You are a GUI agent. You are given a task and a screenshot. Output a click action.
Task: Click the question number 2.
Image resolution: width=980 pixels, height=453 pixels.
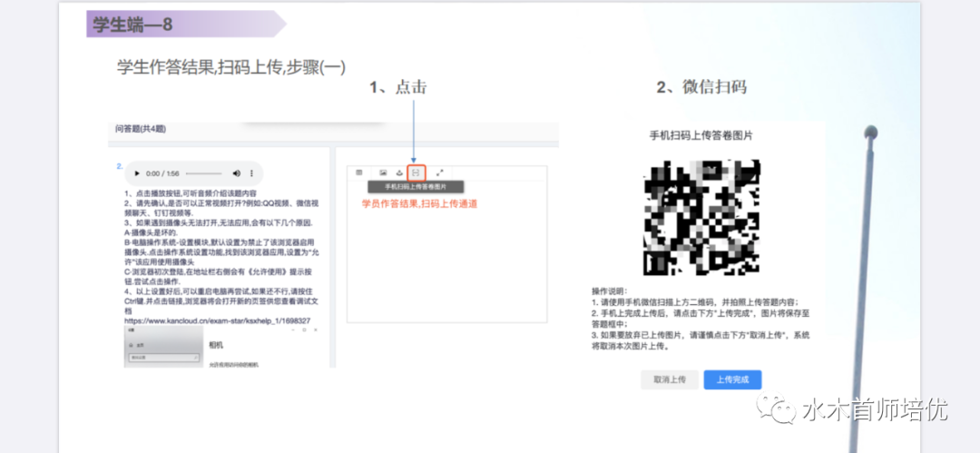pyautogui.click(x=119, y=166)
